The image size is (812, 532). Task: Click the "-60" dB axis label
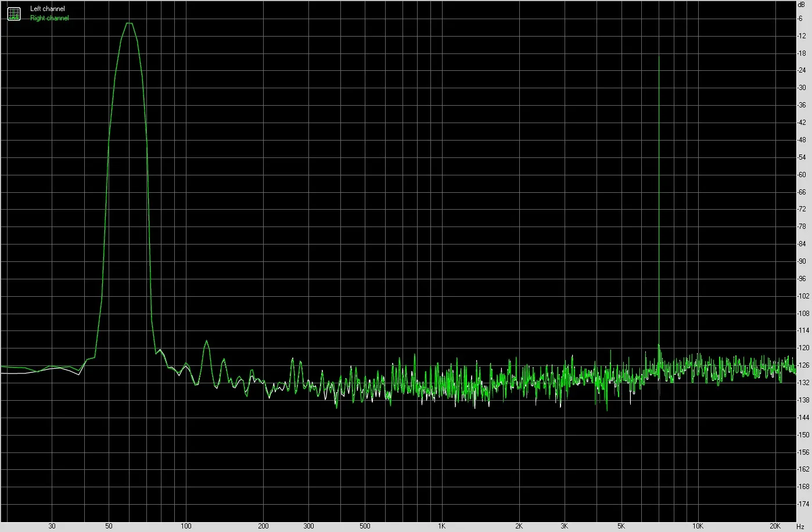point(802,175)
